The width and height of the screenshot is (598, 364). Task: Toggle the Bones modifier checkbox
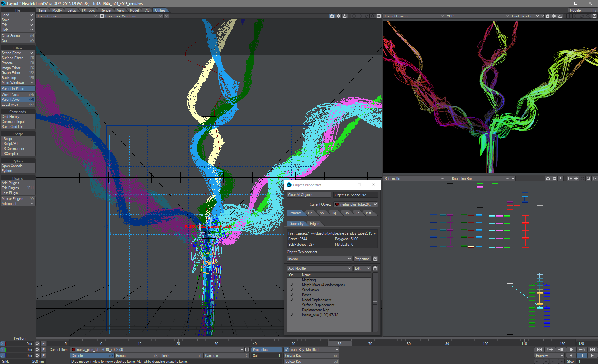[x=291, y=294]
